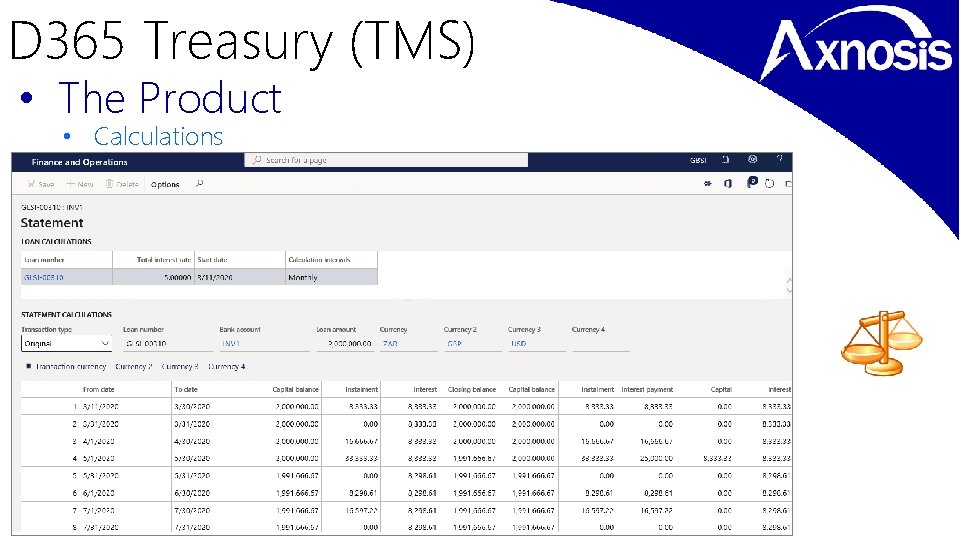Click Total interest rate column header
This screenshot has height=540, width=960.
click(163, 260)
